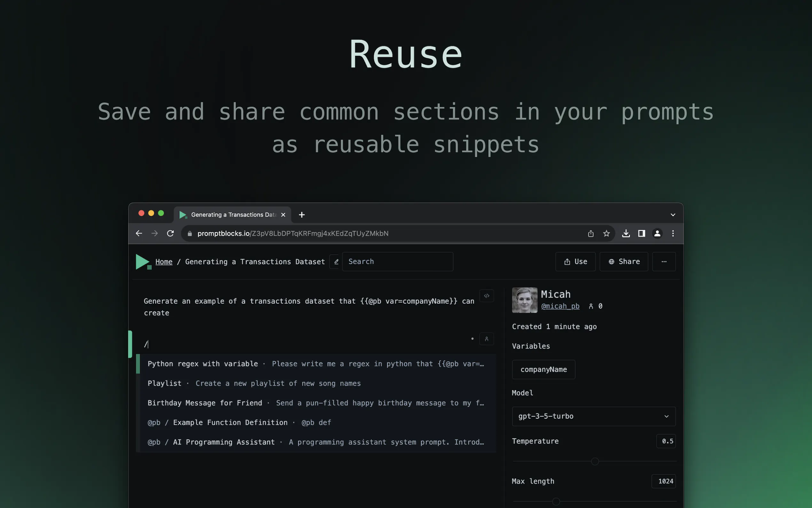
Task: Click the PromptBlocks green logo icon
Action: click(x=143, y=262)
